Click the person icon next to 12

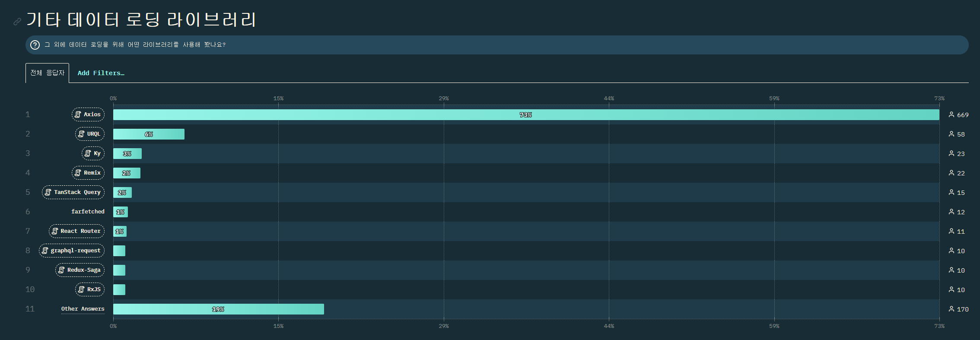coord(951,212)
